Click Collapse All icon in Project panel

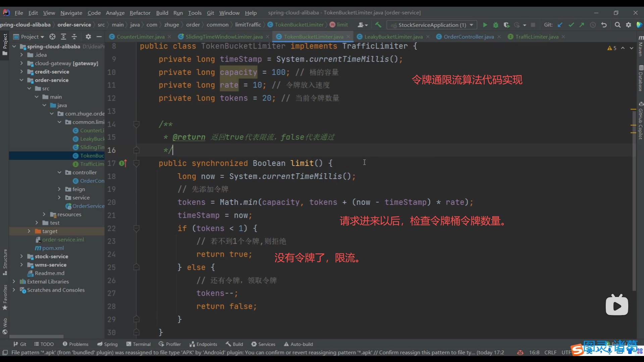[x=74, y=37]
